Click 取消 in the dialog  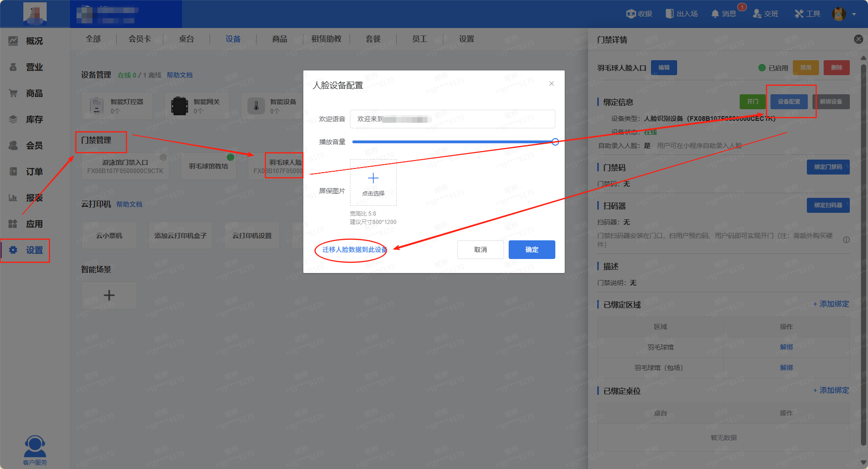[481, 250]
